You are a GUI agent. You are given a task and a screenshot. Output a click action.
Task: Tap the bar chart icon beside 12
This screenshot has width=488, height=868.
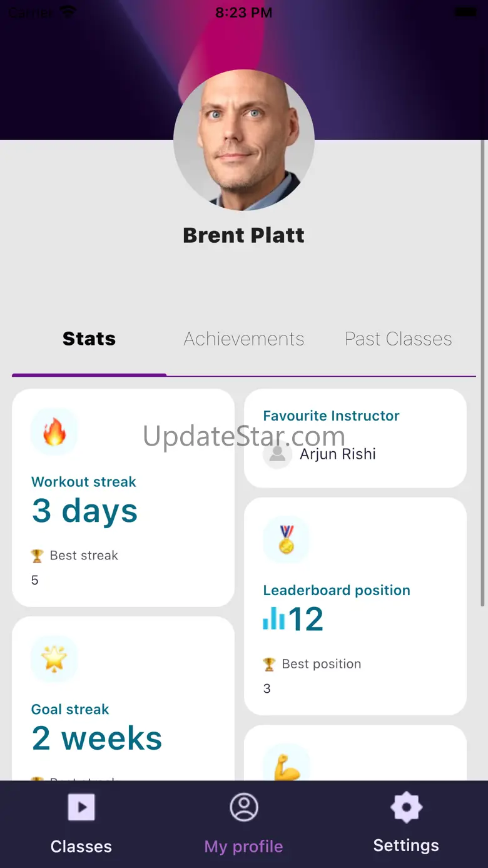274,619
